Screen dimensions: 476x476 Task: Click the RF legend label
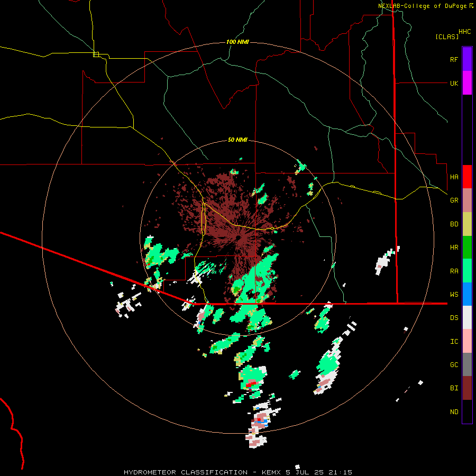click(x=454, y=59)
